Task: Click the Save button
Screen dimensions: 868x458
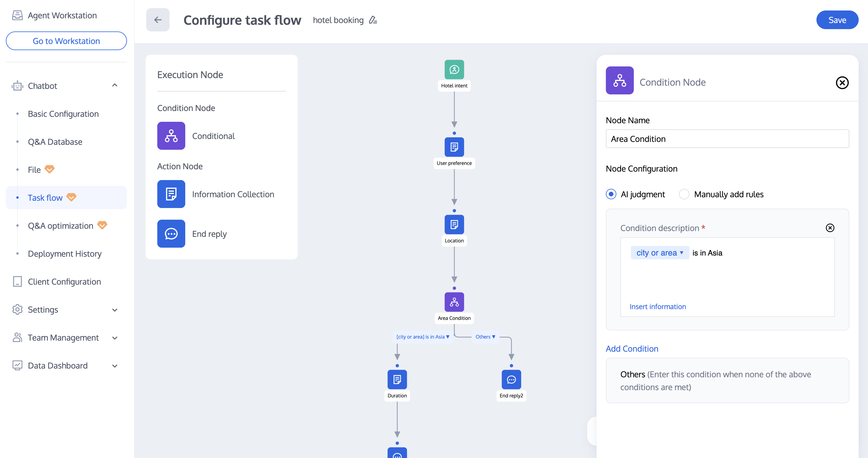Action: coord(837,20)
